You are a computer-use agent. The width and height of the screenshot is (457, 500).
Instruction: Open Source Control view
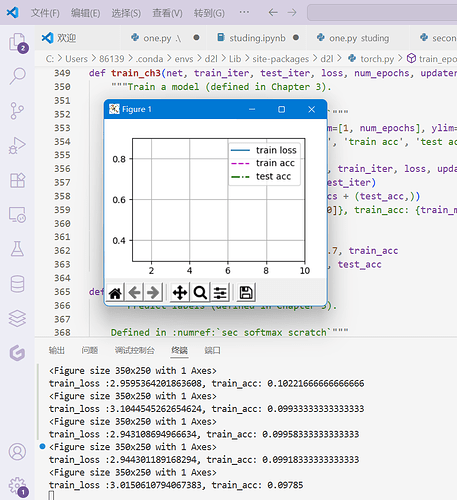[x=17, y=111]
